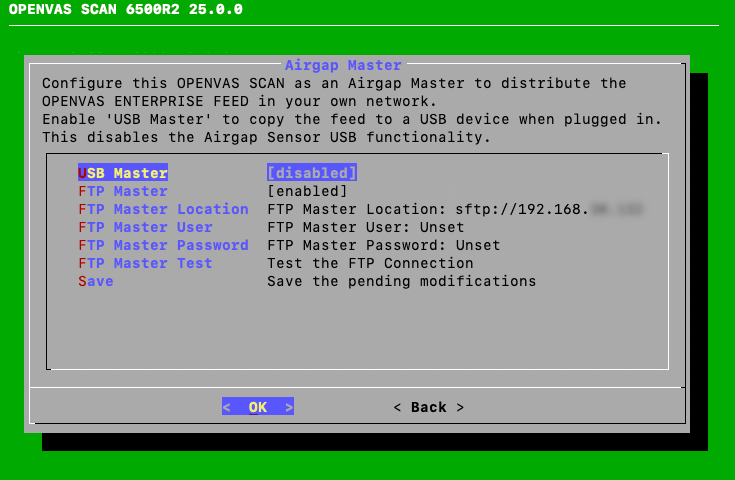
Task: Click 'Test the FTP Connection' description
Action: (x=370, y=263)
